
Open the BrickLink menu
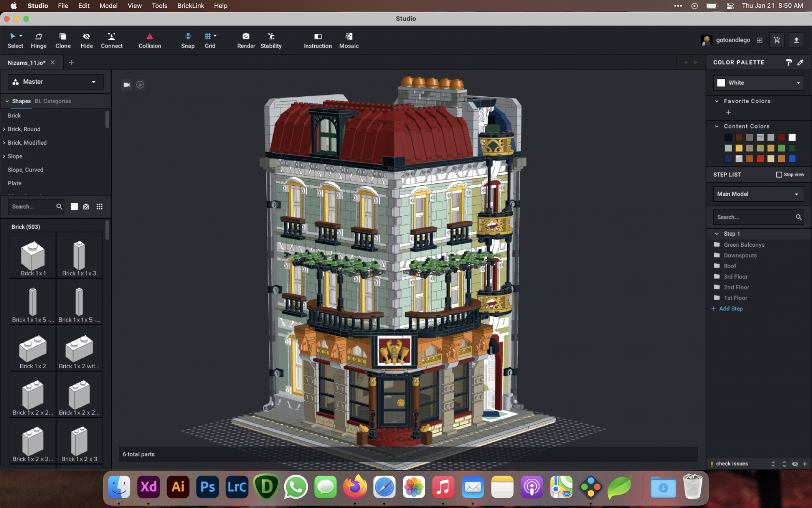[x=190, y=6]
